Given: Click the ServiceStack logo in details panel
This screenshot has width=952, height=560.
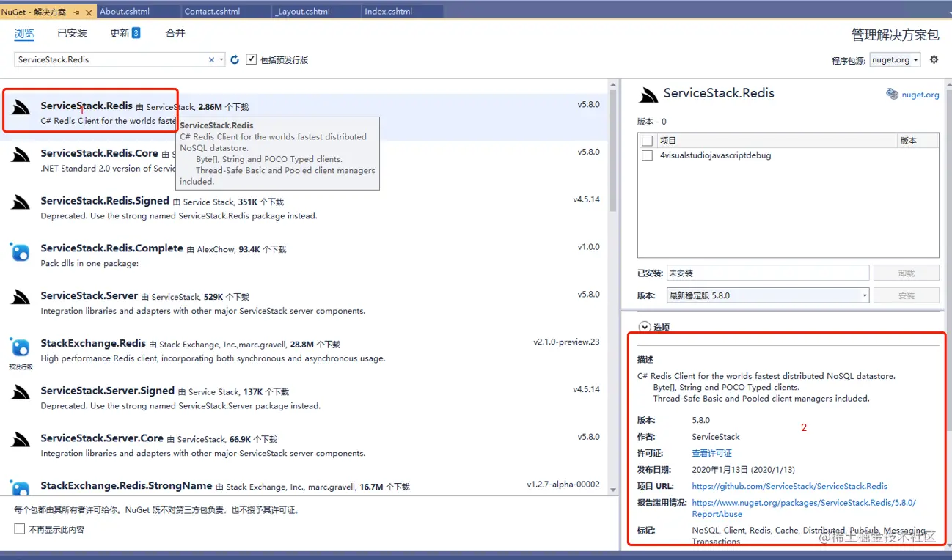Looking at the screenshot, I should point(648,95).
